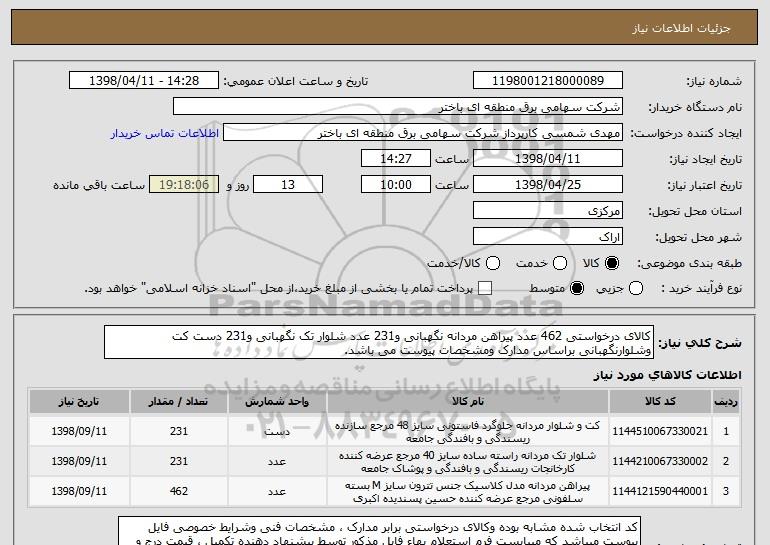Click the شلوار تک مردانه product name
The image size is (770, 545).
click(468, 462)
